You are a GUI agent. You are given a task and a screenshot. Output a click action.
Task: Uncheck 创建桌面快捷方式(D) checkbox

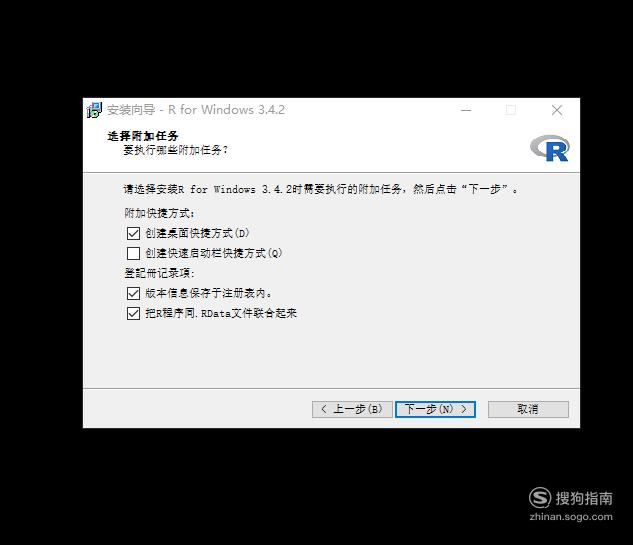(133, 233)
